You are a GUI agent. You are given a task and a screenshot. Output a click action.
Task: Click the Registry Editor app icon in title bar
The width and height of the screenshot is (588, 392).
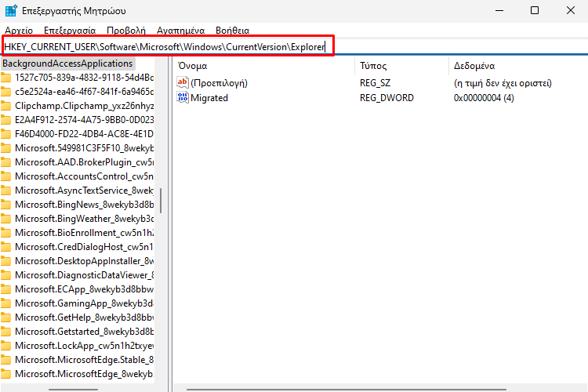coord(11,10)
